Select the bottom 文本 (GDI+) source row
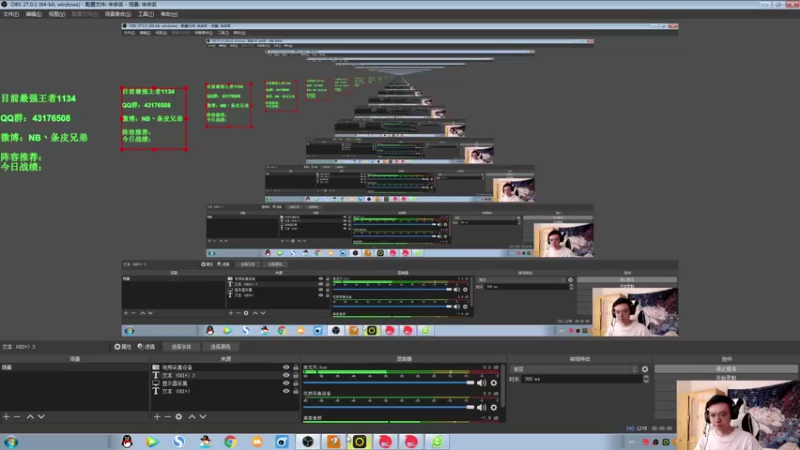Screen dimensions: 800x450 click(224, 391)
